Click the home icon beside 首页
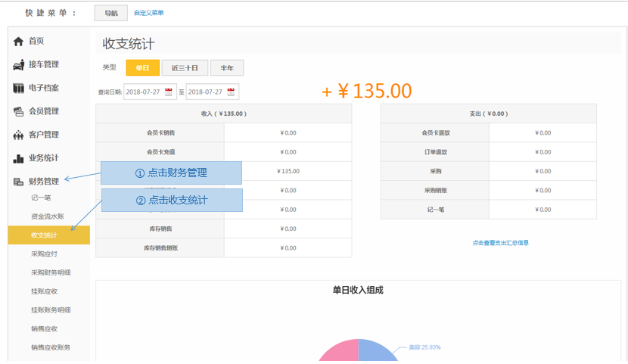The width and height of the screenshot is (628, 364). (19, 42)
